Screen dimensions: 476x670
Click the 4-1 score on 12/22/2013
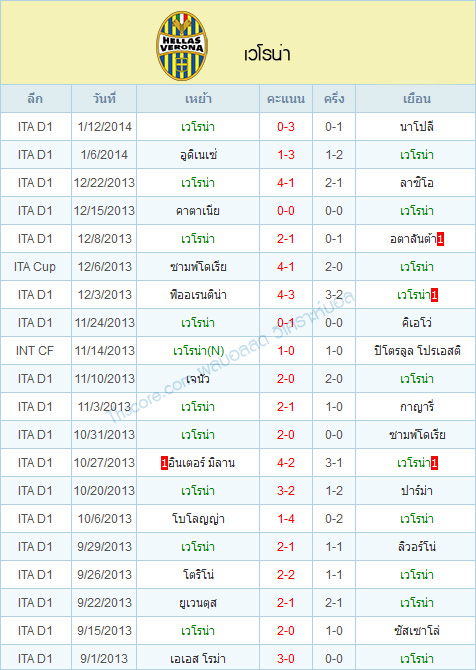285,183
